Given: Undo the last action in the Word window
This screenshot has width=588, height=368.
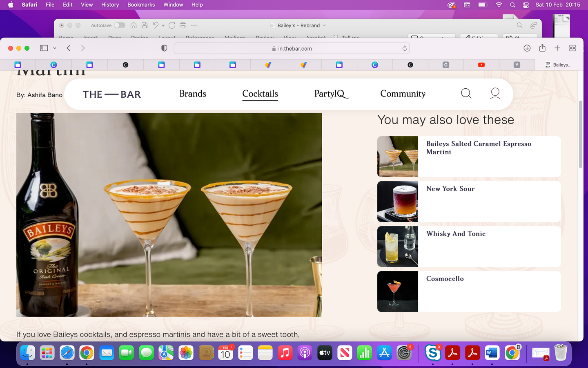Looking at the screenshot, I should point(156,25).
